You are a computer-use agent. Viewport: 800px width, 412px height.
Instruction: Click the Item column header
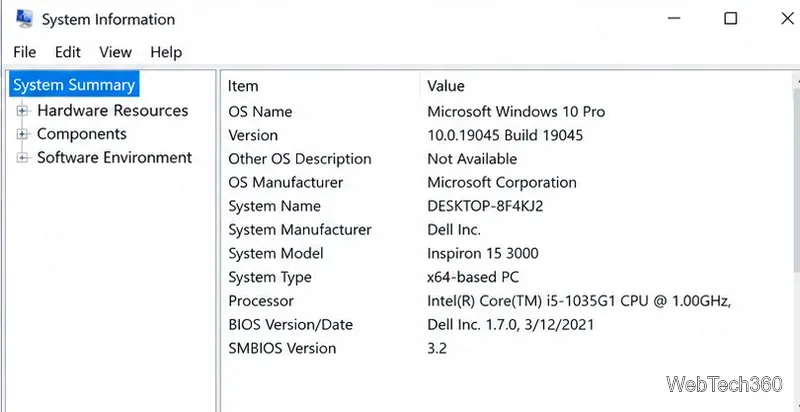tap(243, 86)
